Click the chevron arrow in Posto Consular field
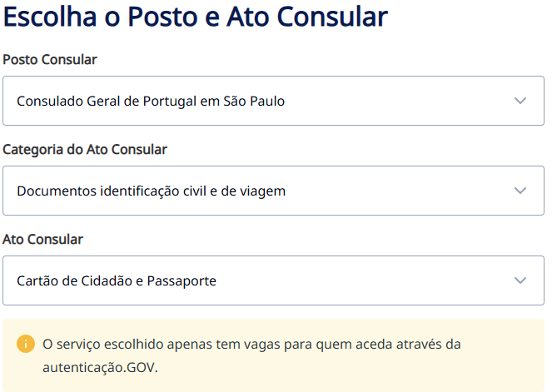This screenshot has height=392, width=552. (x=520, y=101)
